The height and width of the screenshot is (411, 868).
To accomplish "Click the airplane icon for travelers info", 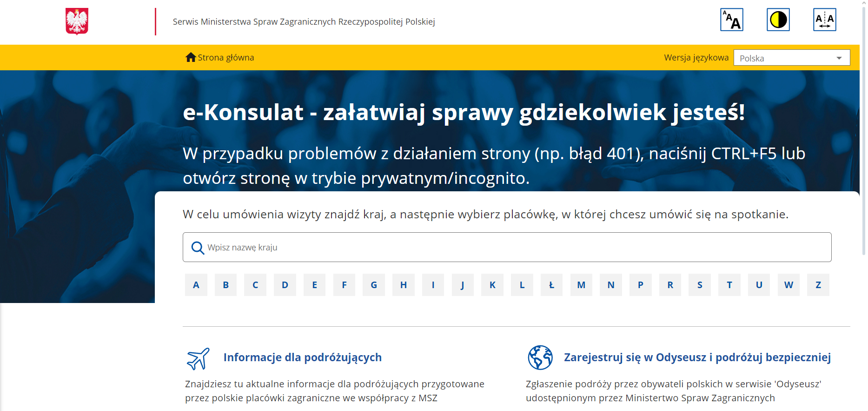I will tap(198, 358).
